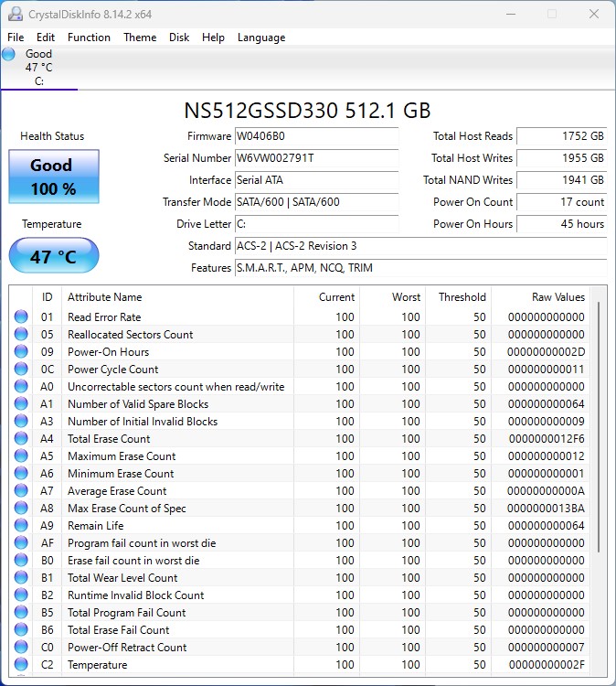Click status orb for Average Erase Count

(x=21, y=490)
